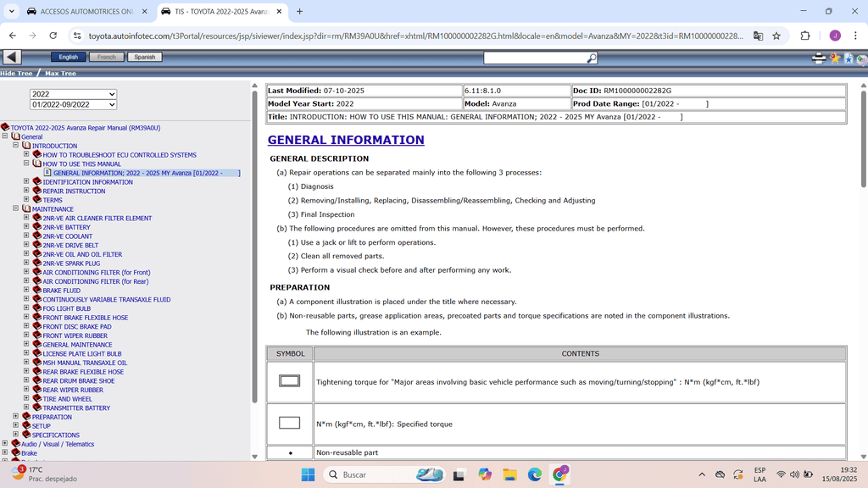This screenshot has width=868, height=488.
Task: Reload the page with the refresh icon
Action: (x=53, y=36)
